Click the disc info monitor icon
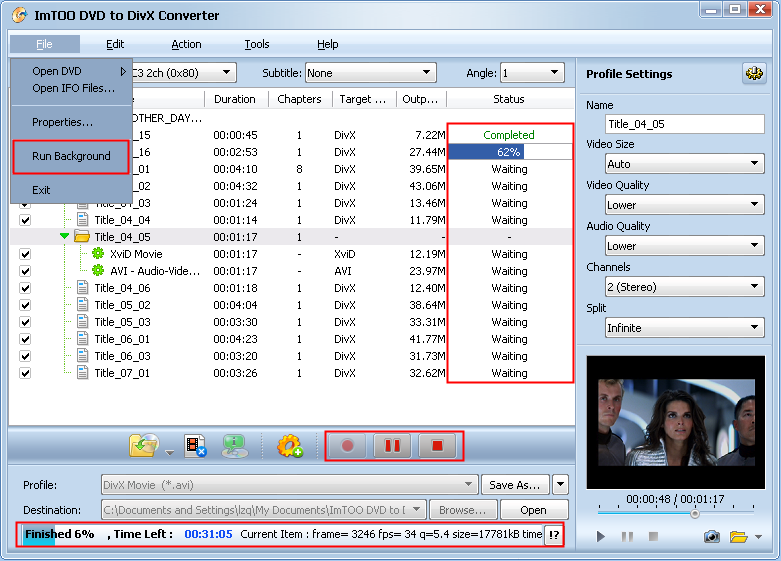This screenshot has height=561, width=781. point(235,446)
